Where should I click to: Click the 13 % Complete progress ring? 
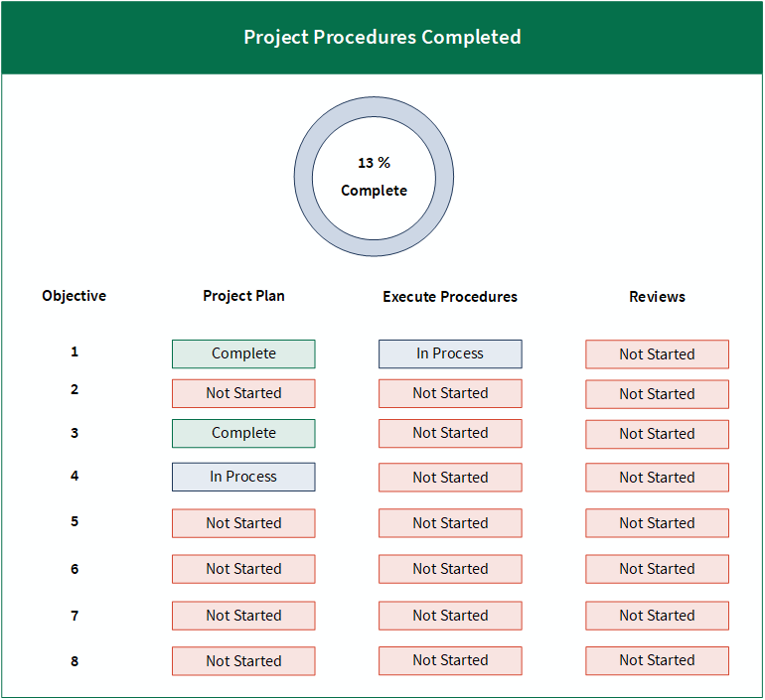click(374, 176)
